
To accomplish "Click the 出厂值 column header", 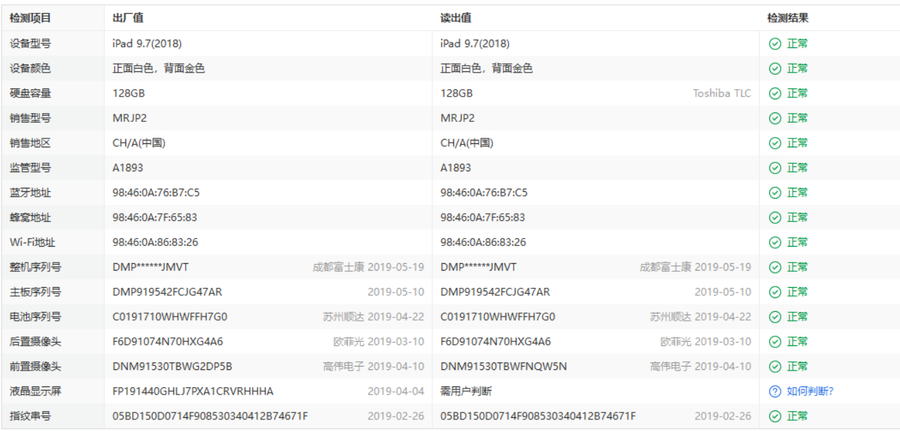I will point(128,18).
